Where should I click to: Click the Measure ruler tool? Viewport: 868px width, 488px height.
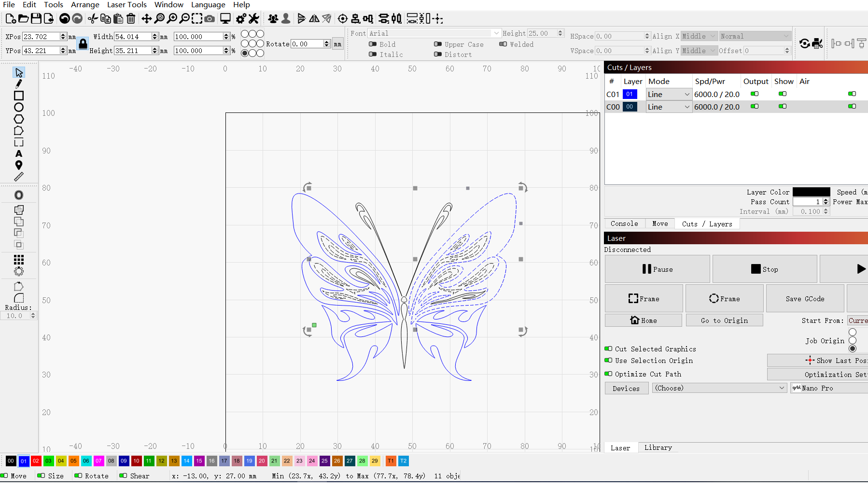19,177
